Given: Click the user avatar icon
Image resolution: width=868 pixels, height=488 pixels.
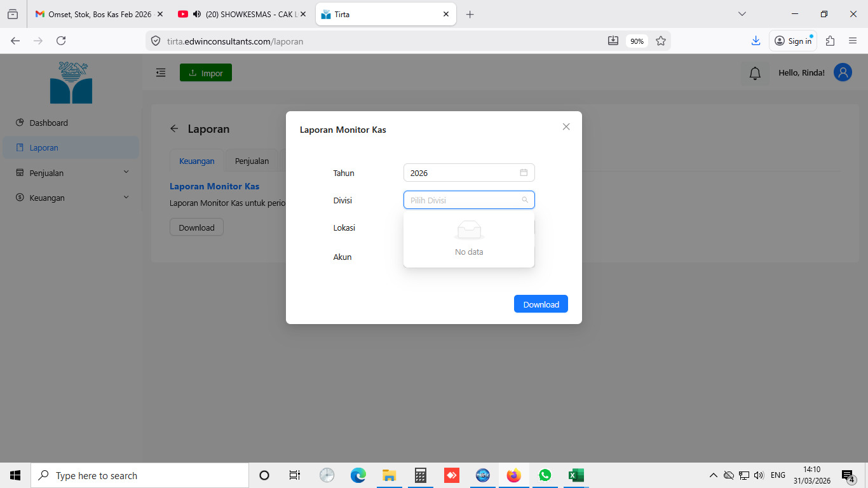Looking at the screenshot, I should [843, 72].
